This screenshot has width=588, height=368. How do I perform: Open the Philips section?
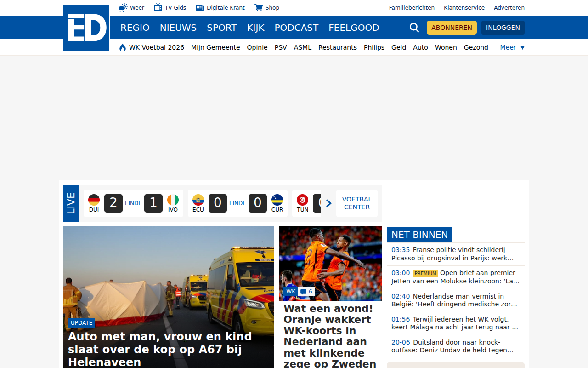pos(374,47)
